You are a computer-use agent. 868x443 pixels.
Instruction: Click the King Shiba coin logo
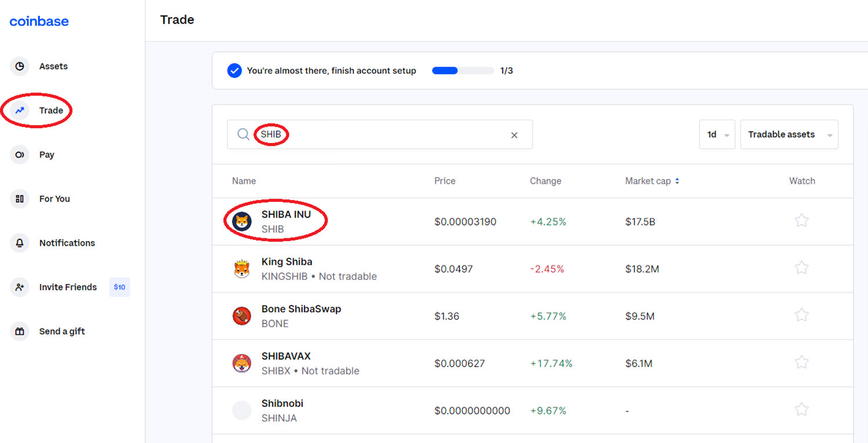242,269
